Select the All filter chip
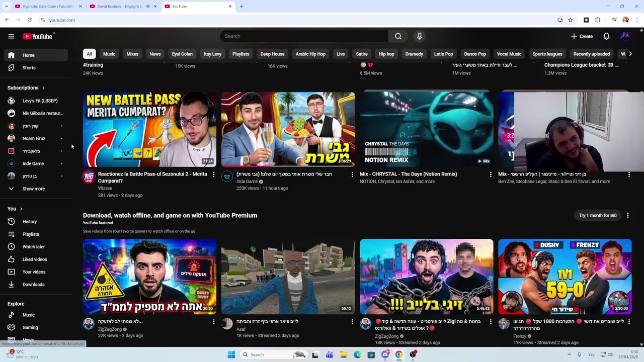The image size is (644, 362). click(89, 54)
